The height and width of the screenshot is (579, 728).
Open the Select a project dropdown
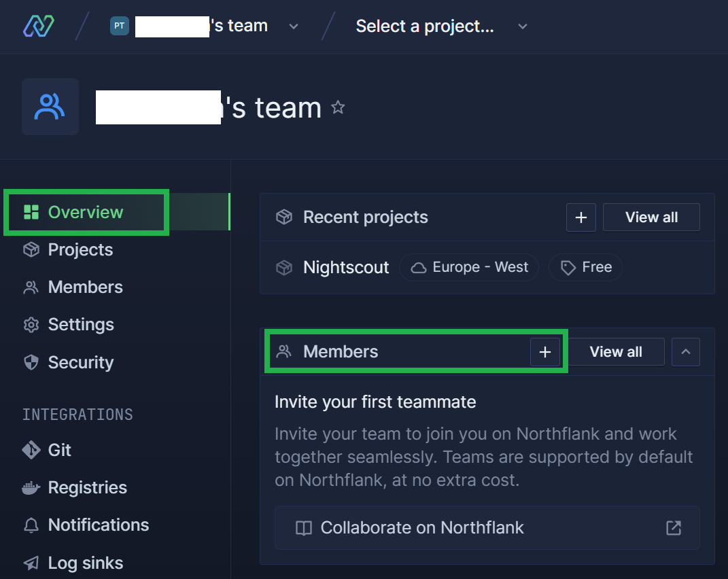point(442,26)
